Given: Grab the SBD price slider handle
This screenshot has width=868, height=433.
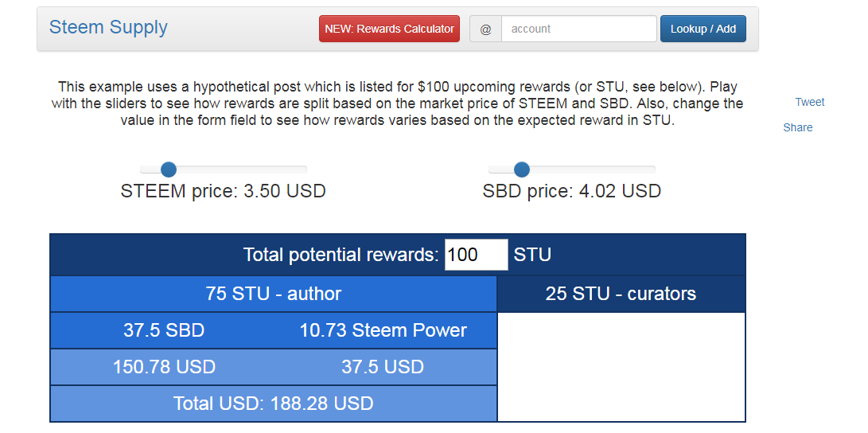Looking at the screenshot, I should click(522, 170).
